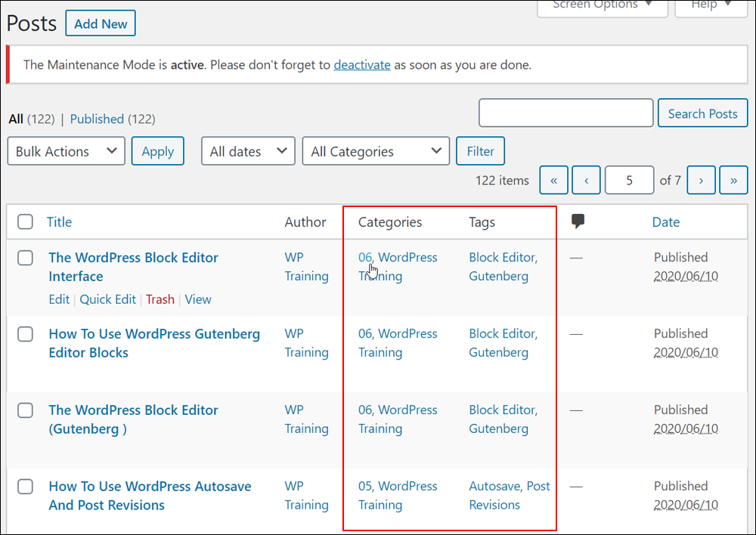Focus the search posts input field
The height and width of the screenshot is (535, 756).
[566, 113]
